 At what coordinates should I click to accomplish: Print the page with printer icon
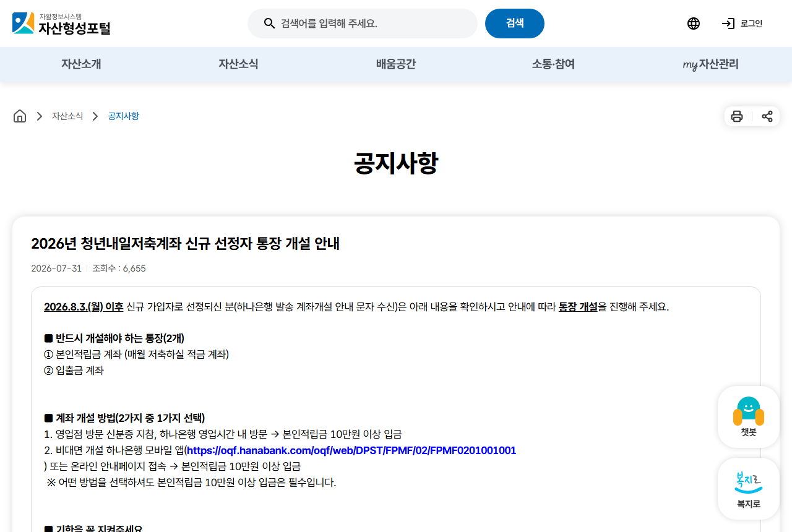tap(737, 116)
